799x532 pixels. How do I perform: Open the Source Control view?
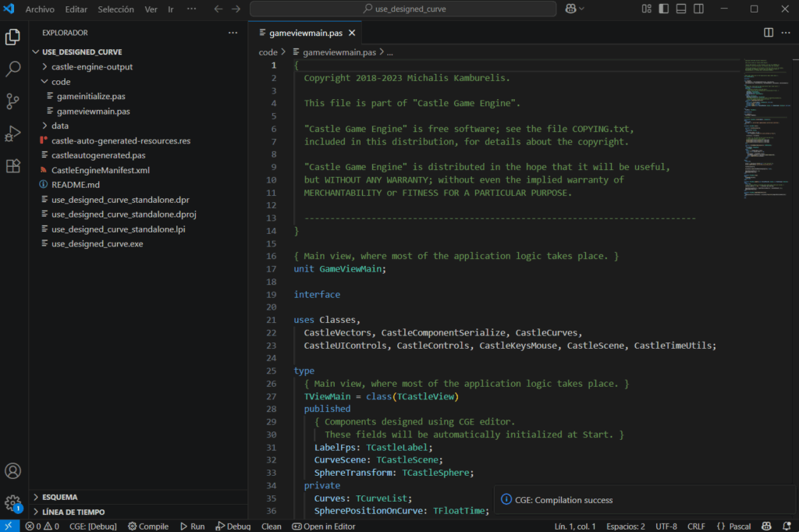click(12, 101)
